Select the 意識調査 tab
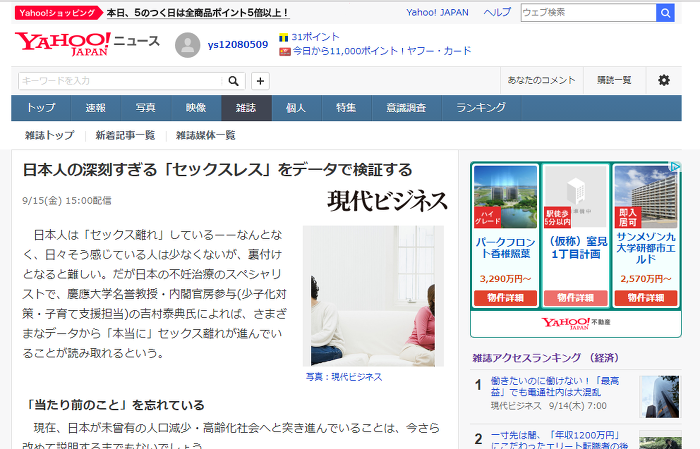This screenshot has height=449, width=700. tap(407, 108)
